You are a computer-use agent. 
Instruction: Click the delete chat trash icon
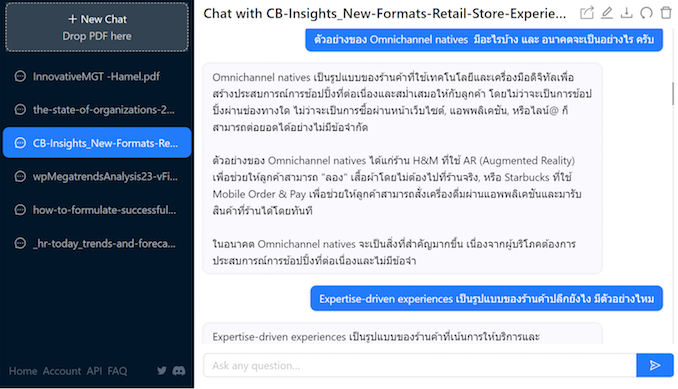click(x=666, y=13)
